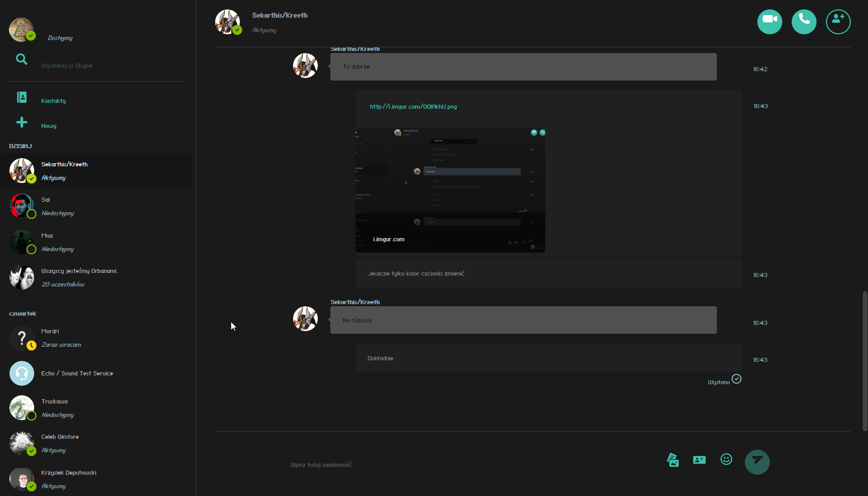The width and height of the screenshot is (868, 496).
Task: Add a participant to the conversation
Action: pyautogui.click(x=838, y=21)
